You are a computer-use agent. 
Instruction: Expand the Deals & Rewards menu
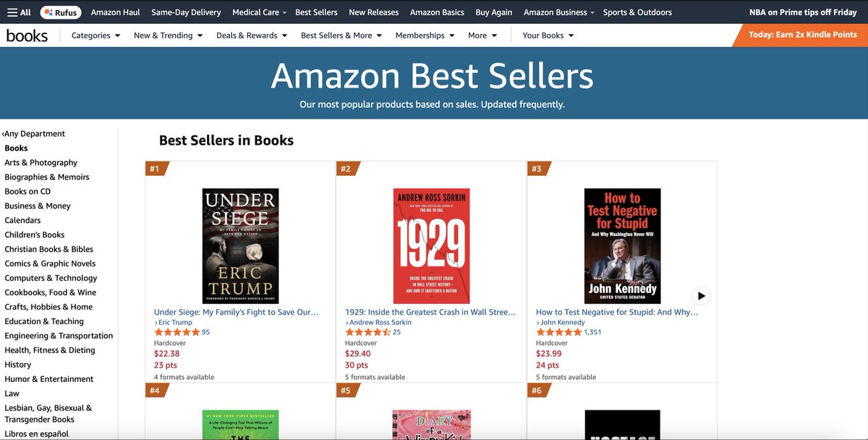pos(251,35)
